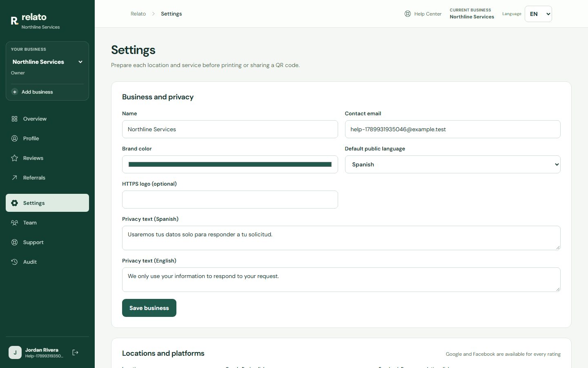Viewport: 588px width, 368px height.
Task: Click the Reviews star icon
Action: (x=15, y=158)
